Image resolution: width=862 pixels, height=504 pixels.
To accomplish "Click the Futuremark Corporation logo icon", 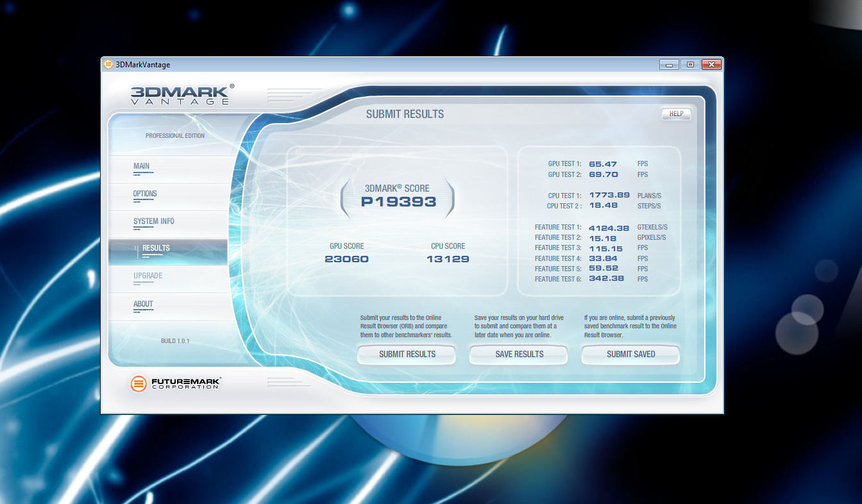I will pyautogui.click(x=139, y=383).
